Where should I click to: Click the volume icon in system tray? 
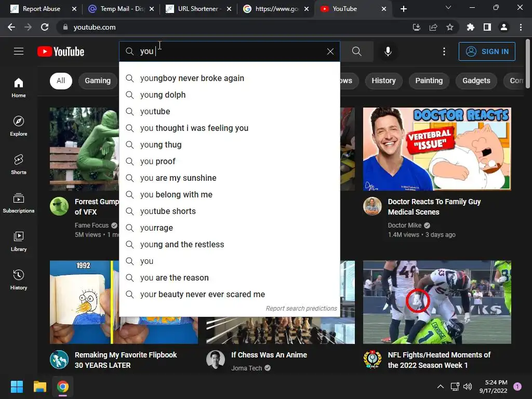(468, 387)
